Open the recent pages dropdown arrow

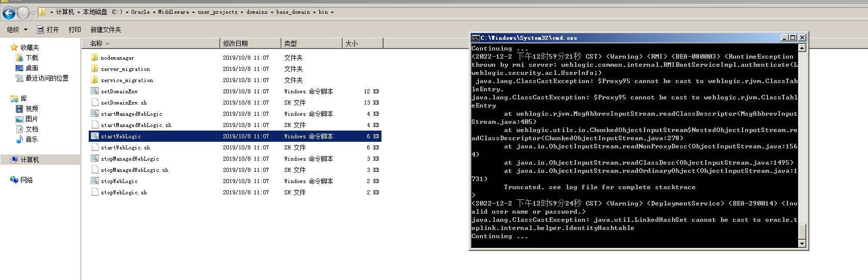(33, 13)
